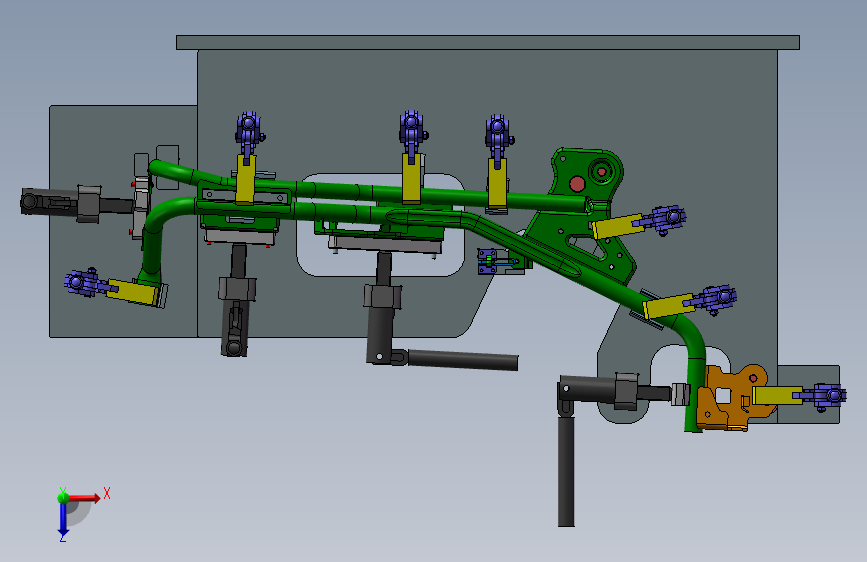867x562 pixels.
Task: Select the blue clamp at the lower left tube end
Action: 85,283
